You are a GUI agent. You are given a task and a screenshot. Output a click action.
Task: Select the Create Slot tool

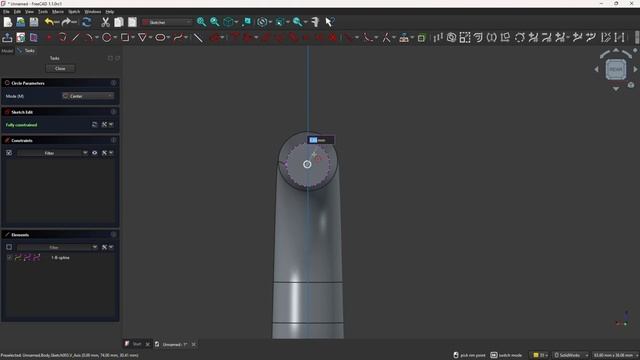160,38
